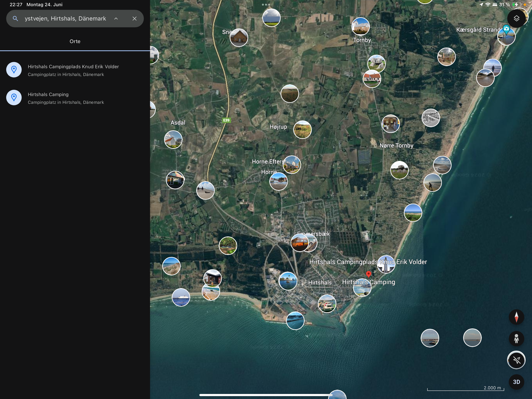Tap the clock showing 22:27

16,5
